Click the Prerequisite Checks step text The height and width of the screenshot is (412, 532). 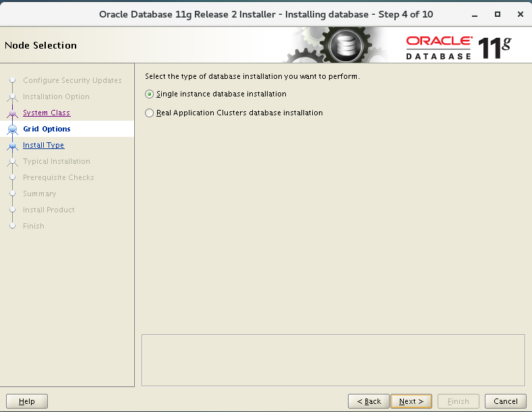coord(59,177)
